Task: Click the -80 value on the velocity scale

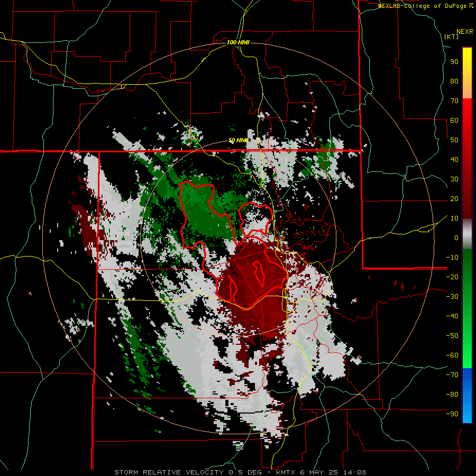Action: tap(452, 395)
